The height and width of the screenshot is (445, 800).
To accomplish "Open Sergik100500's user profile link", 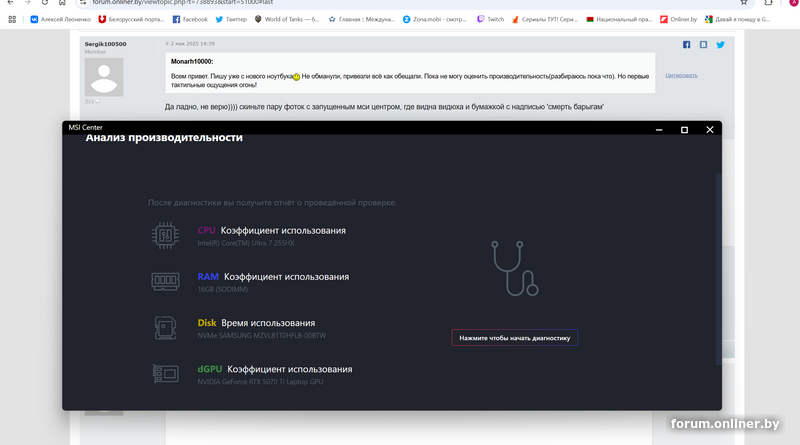I will coord(105,44).
